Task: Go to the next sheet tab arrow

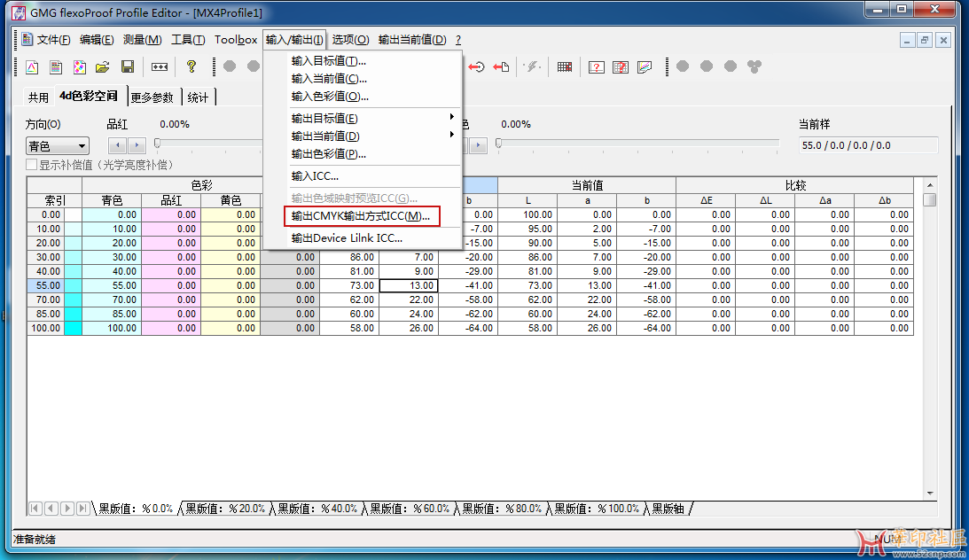Action: click(x=66, y=508)
